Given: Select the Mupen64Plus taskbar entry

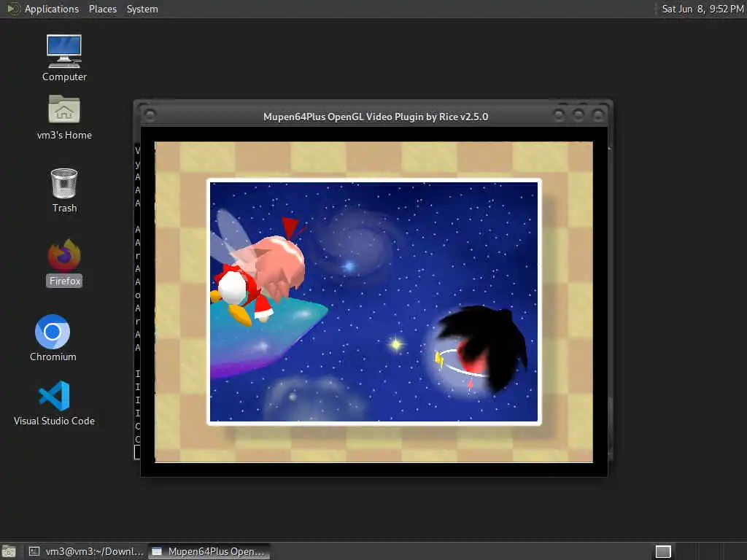Looking at the screenshot, I should (x=209, y=551).
